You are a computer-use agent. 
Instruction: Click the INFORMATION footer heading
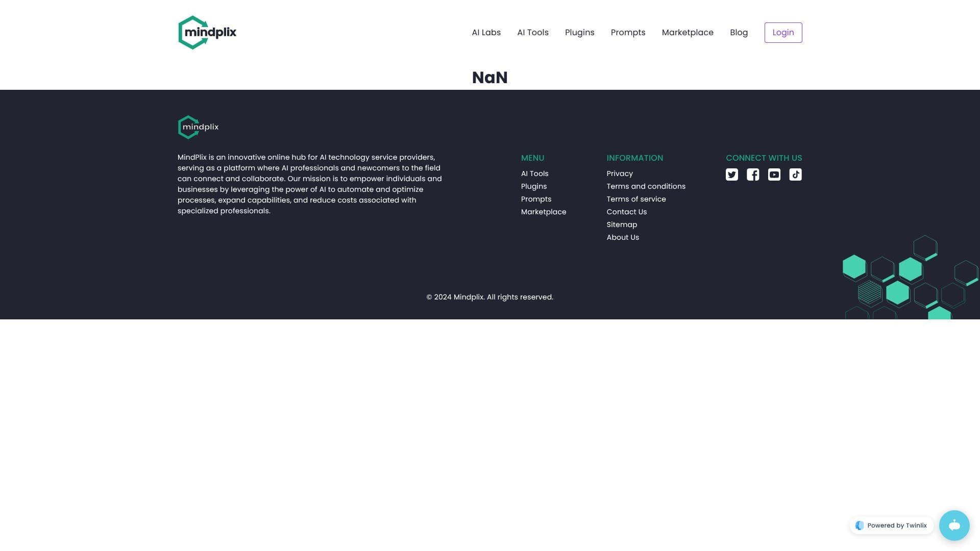coord(634,158)
